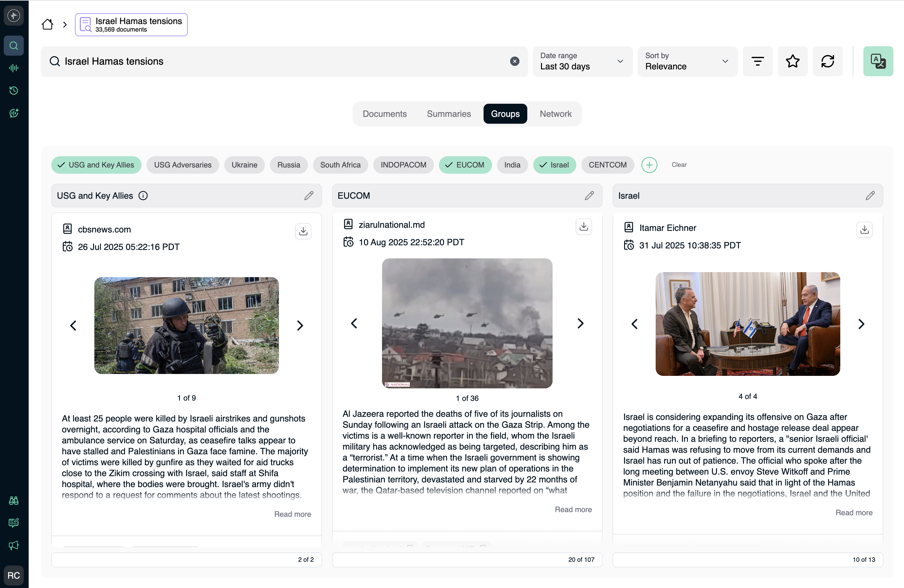Image resolution: width=904 pixels, height=588 pixels.
Task: Click the home breadcrumb icon
Action: pos(47,25)
